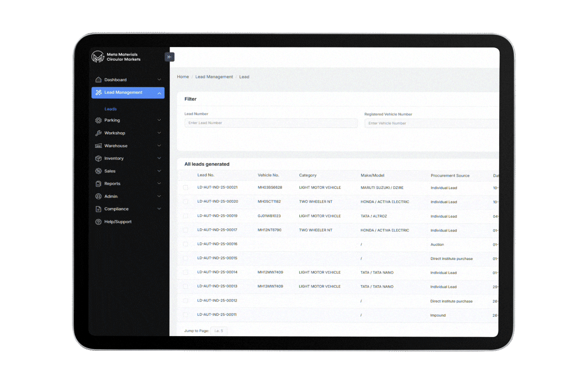Expand the Warehouse chevron
Screen dimensions: 588x369
159,146
